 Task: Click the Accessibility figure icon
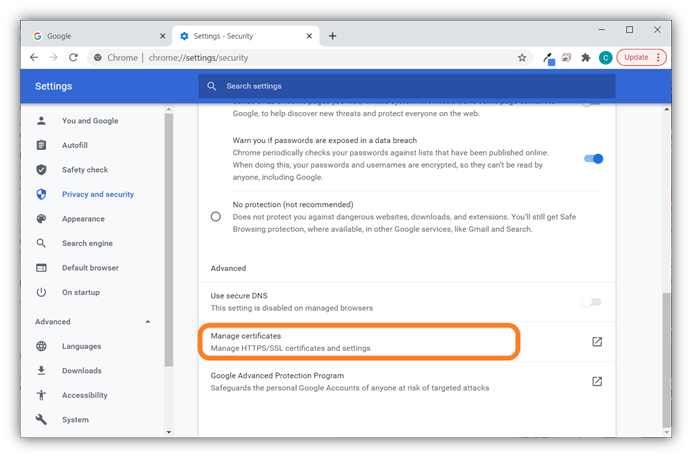[41, 395]
